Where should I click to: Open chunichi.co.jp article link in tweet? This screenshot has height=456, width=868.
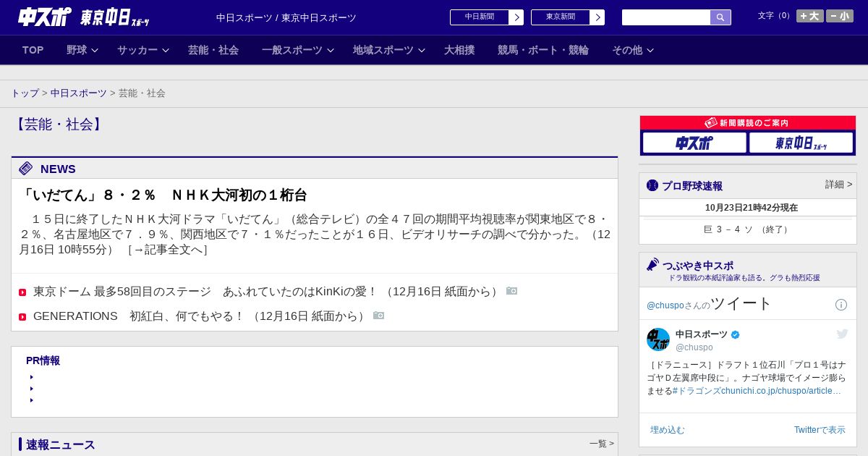click(x=781, y=391)
